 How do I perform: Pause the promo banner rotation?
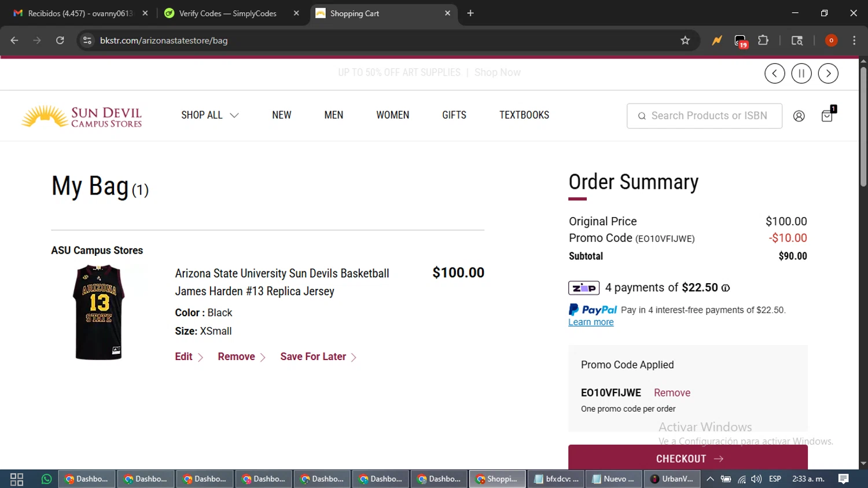coord(801,74)
